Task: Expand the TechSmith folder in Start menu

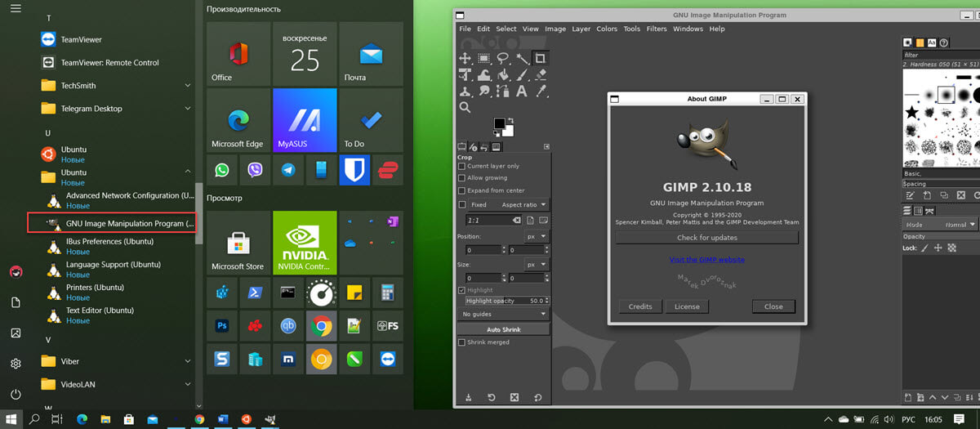Action: [x=188, y=85]
